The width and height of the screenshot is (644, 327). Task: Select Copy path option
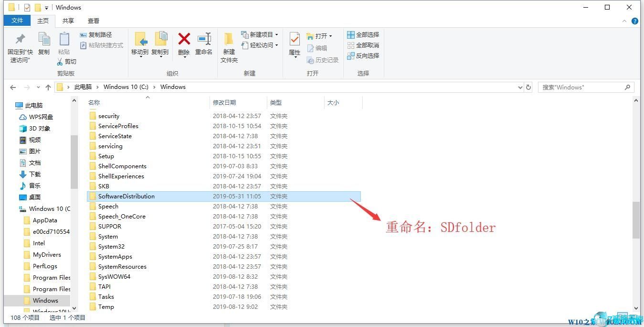pos(95,35)
